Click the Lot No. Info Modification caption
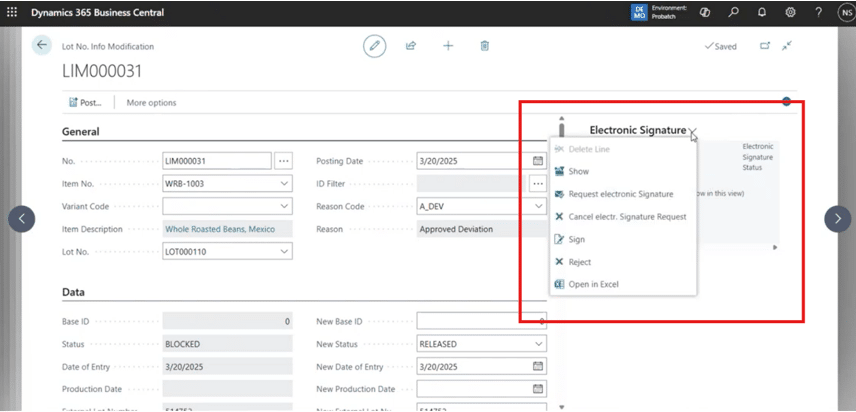856x412 pixels. click(108, 46)
